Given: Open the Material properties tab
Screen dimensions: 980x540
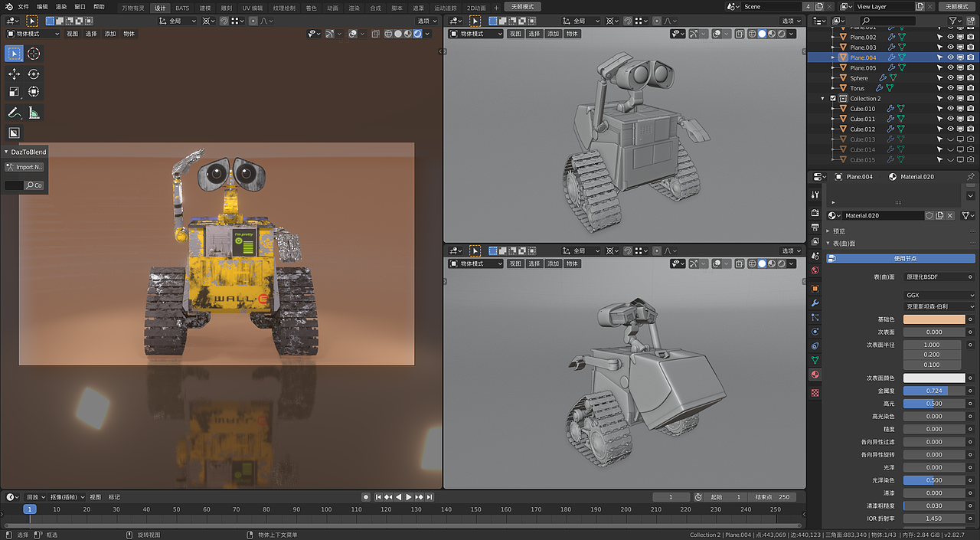Looking at the screenshot, I should point(815,375).
